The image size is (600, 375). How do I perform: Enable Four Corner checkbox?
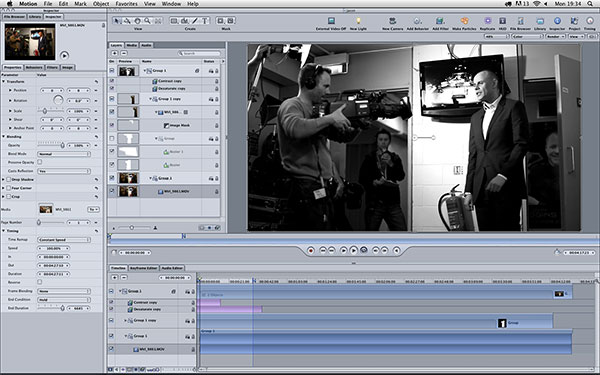[8, 188]
